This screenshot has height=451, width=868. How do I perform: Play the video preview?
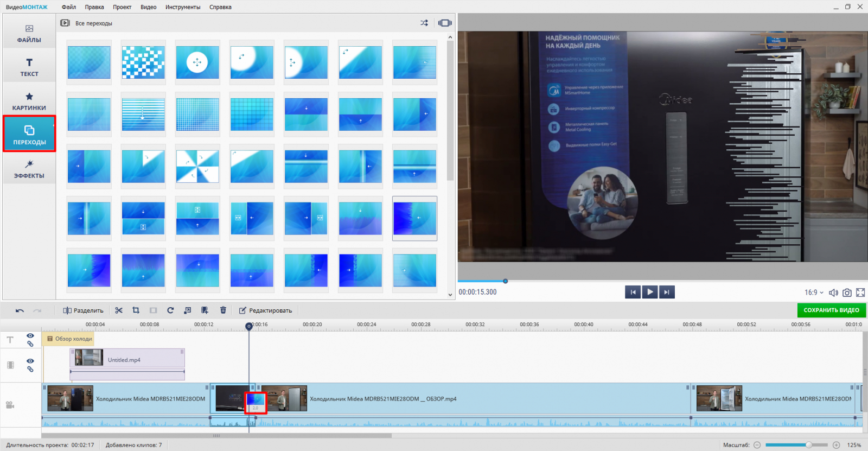click(x=650, y=292)
